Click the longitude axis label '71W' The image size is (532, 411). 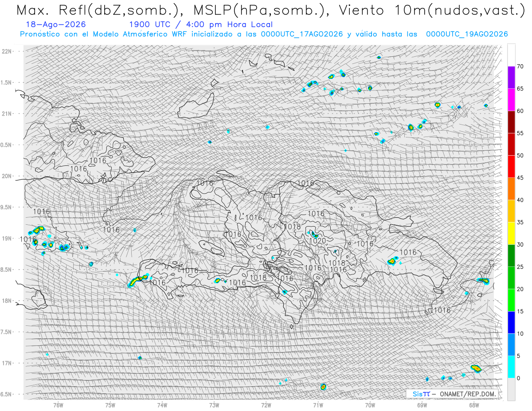pyautogui.click(x=318, y=404)
